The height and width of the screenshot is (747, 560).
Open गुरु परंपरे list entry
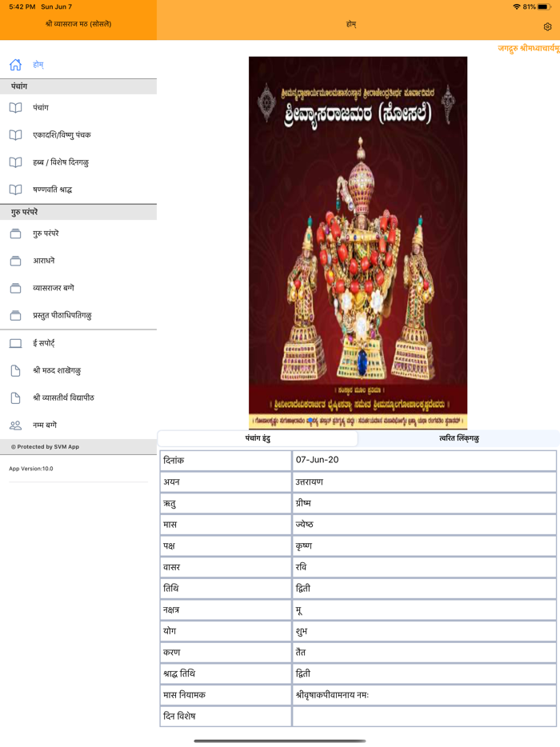[x=78, y=234]
